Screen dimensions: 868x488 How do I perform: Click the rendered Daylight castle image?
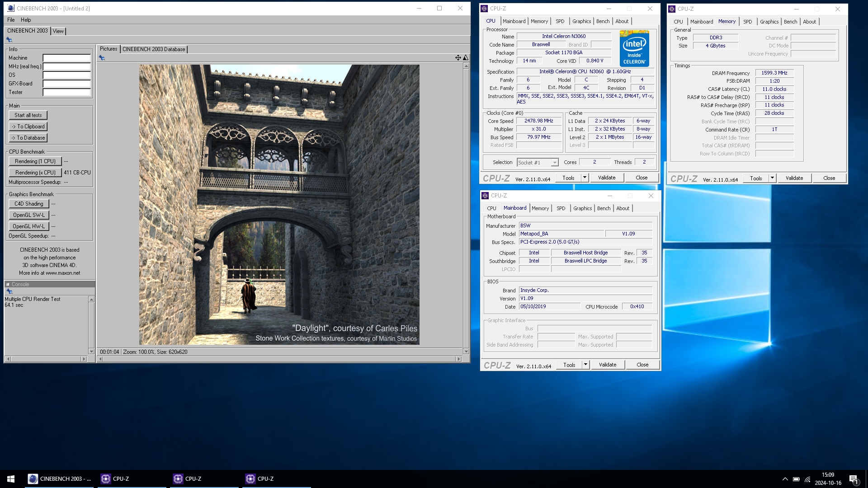[x=279, y=205]
